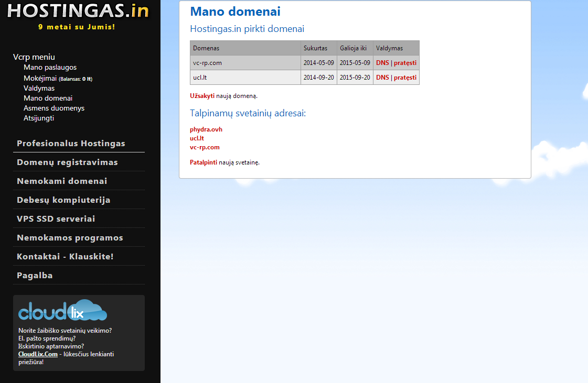Click Užsakyti to order new domain
This screenshot has height=383, width=588.
click(202, 96)
